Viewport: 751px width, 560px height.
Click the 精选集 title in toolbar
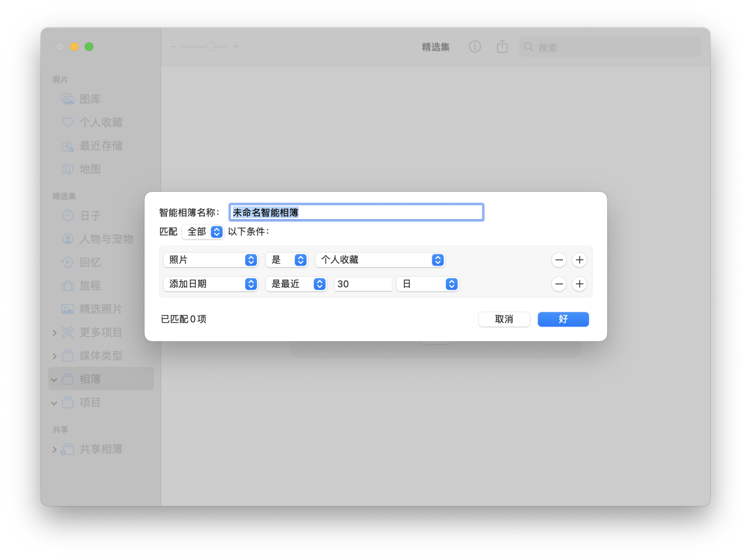436,47
